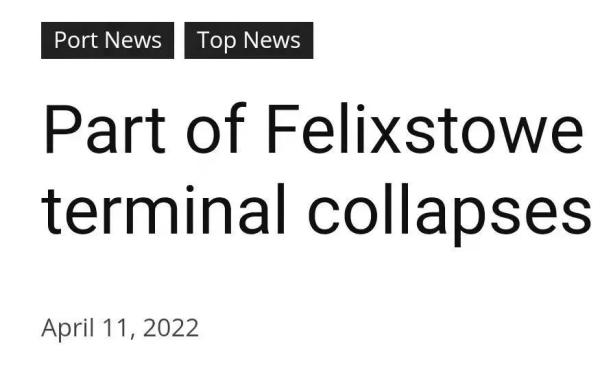Click the word April in the date
This screenshot has width=600, height=372.
68,329
